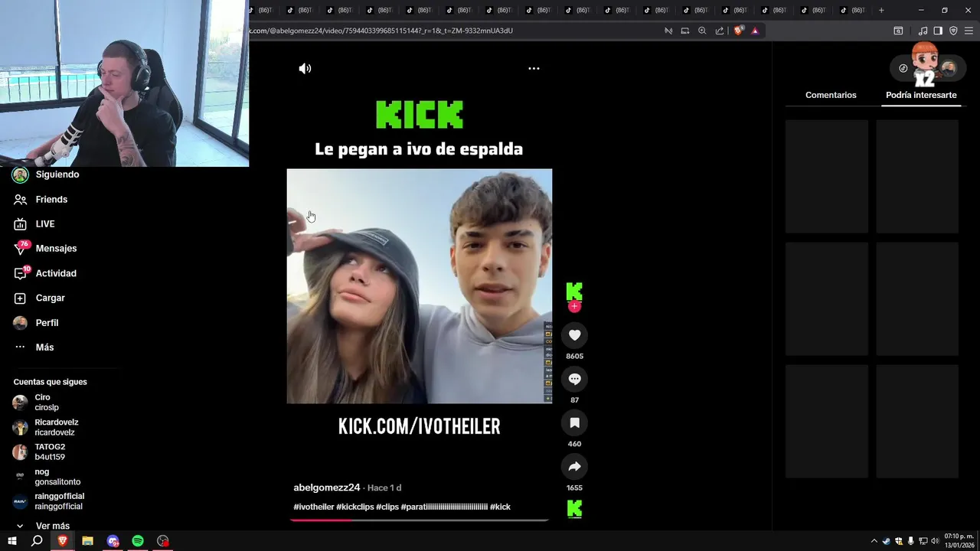Open Brave browser from the taskbar

click(x=63, y=541)
